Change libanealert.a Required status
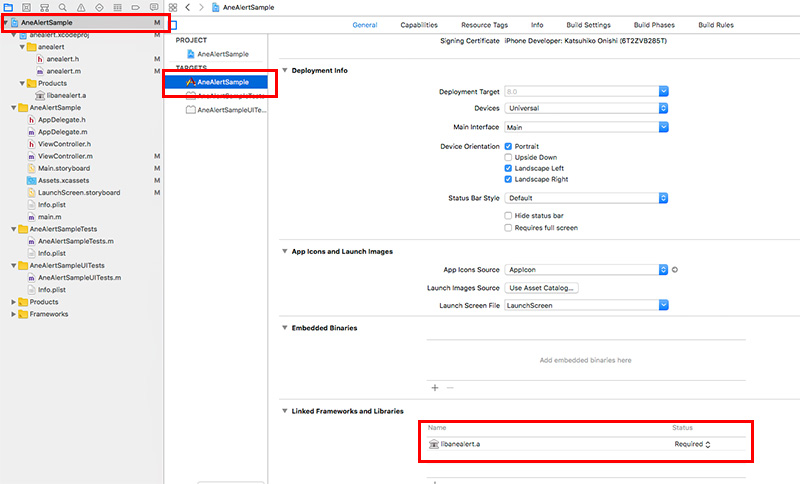 692,444
